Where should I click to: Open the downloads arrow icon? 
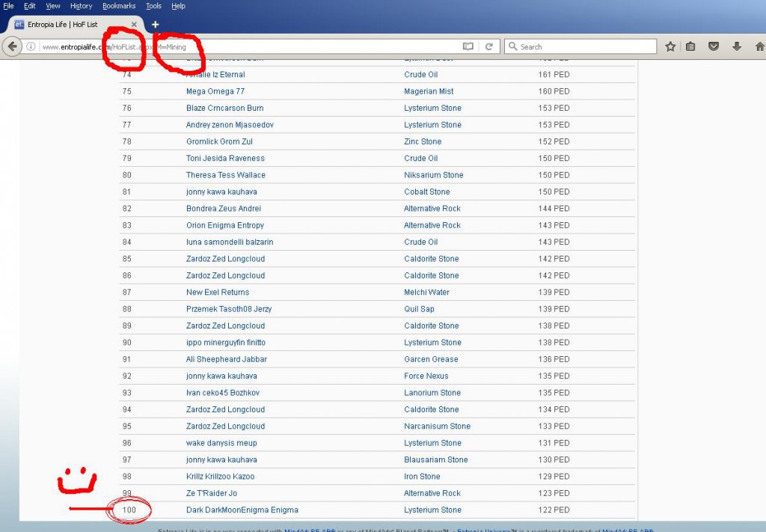(x=737, y=46)
